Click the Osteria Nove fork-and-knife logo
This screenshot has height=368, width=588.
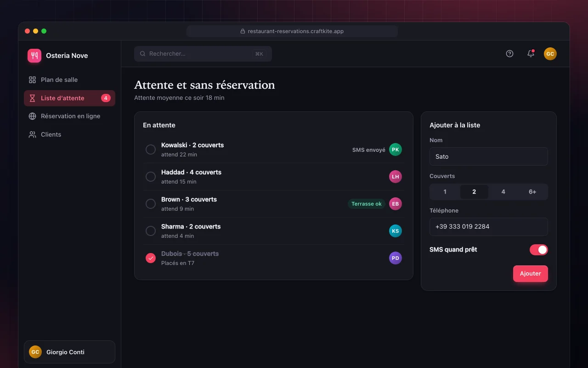click(34, 56)
